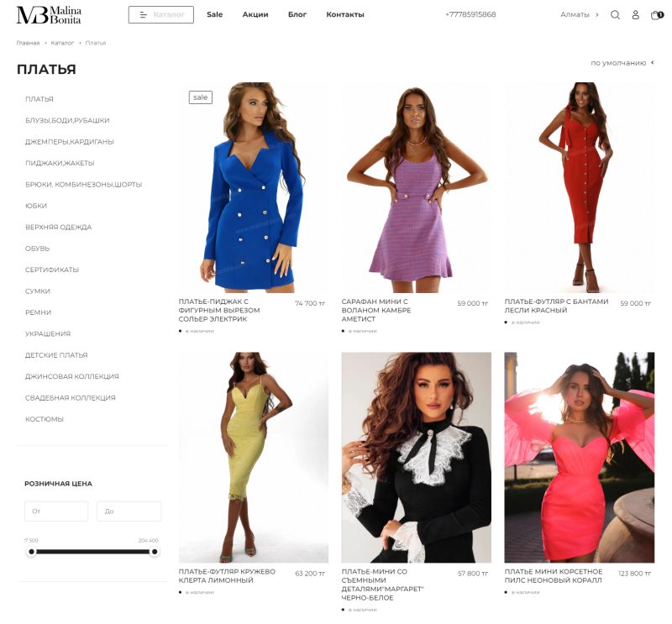The height and width of the screenshot is (624, 672).
Task: Open the Акции menu item
Action: coord(255,14)
